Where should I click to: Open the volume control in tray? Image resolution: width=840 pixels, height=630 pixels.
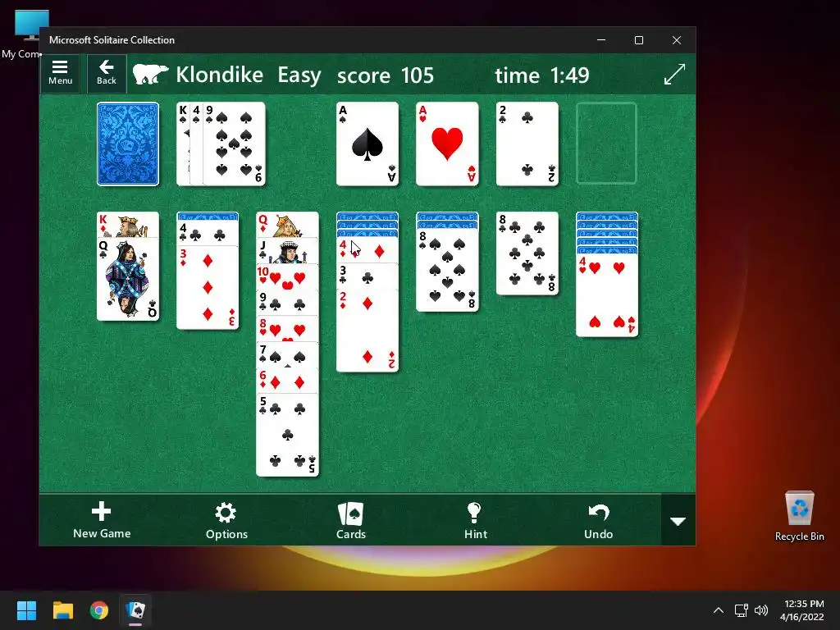(760, 610)
